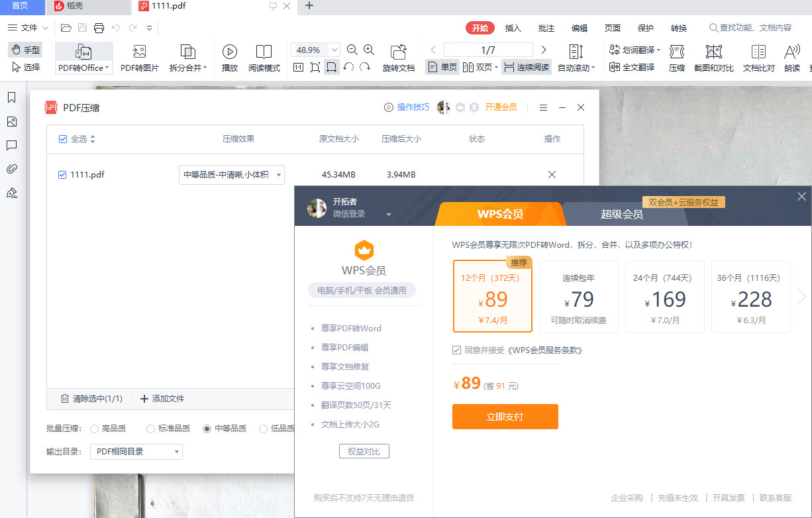Select Medium quality radio button
The width and height of the screenshot is (812, 518).
click(x=207, y=429)
